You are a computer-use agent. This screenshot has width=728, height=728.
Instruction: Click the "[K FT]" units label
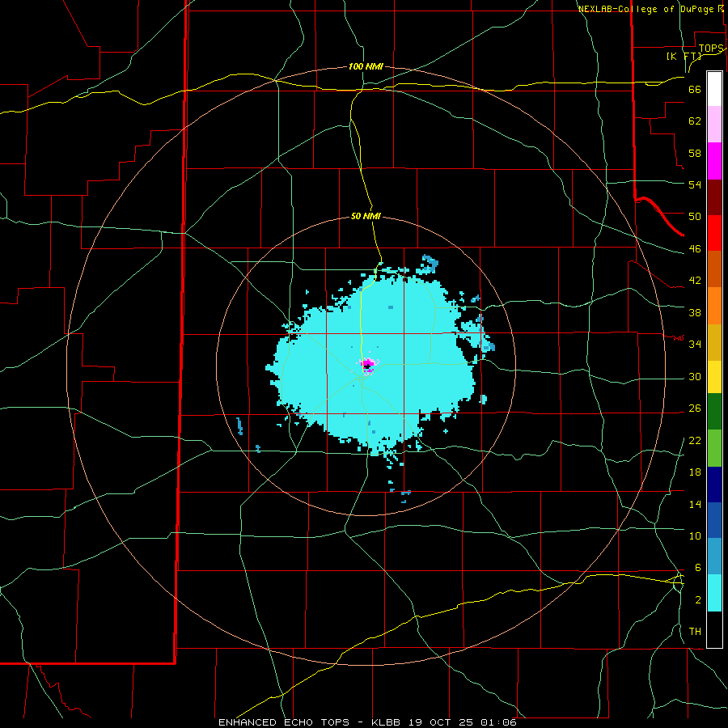click(x=684, y=56)
